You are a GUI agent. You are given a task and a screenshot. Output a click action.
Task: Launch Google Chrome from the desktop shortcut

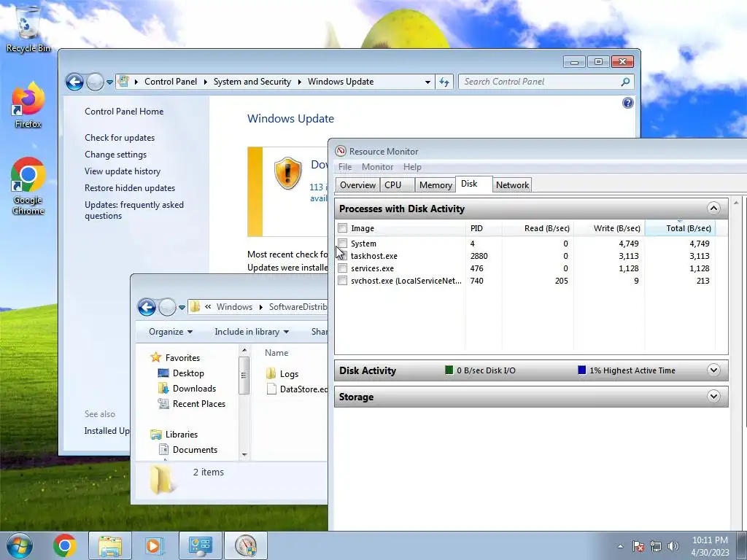pos(28,186)
